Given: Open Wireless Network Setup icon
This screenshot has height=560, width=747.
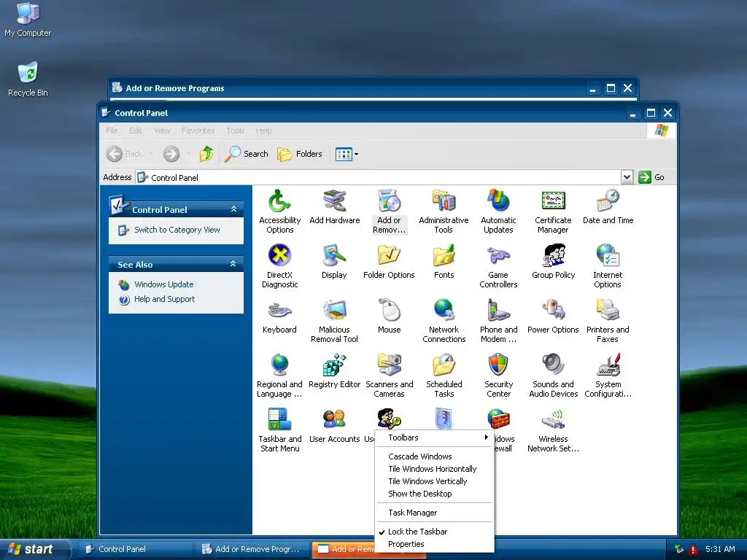Looking at the screenshot, I should pos(553,431).
